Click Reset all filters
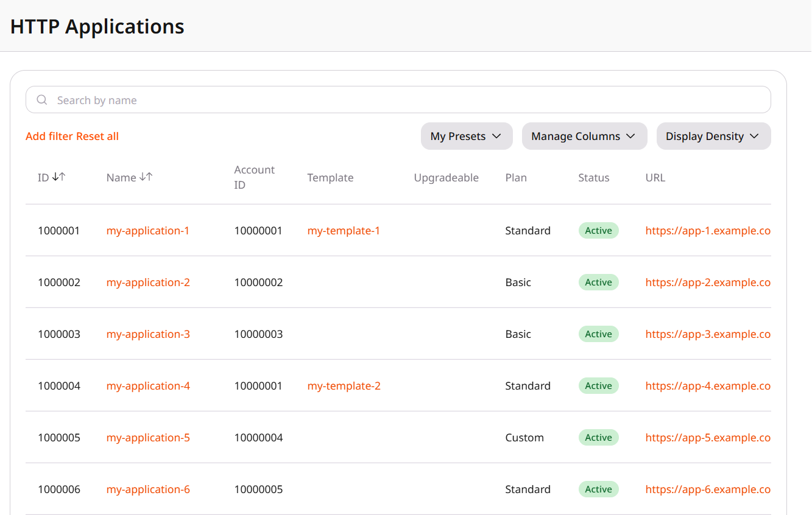The height and width of the screenshot is (515, 812). (97, 136)
